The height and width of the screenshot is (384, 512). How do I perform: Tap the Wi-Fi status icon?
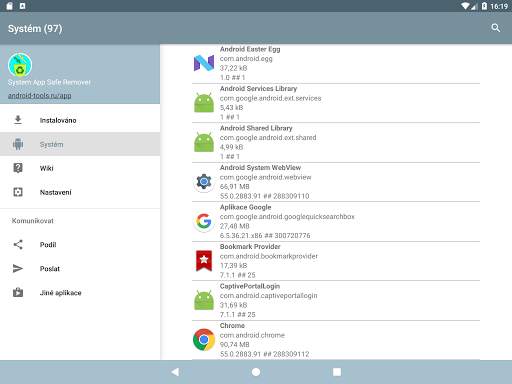[x=466, y=6]
